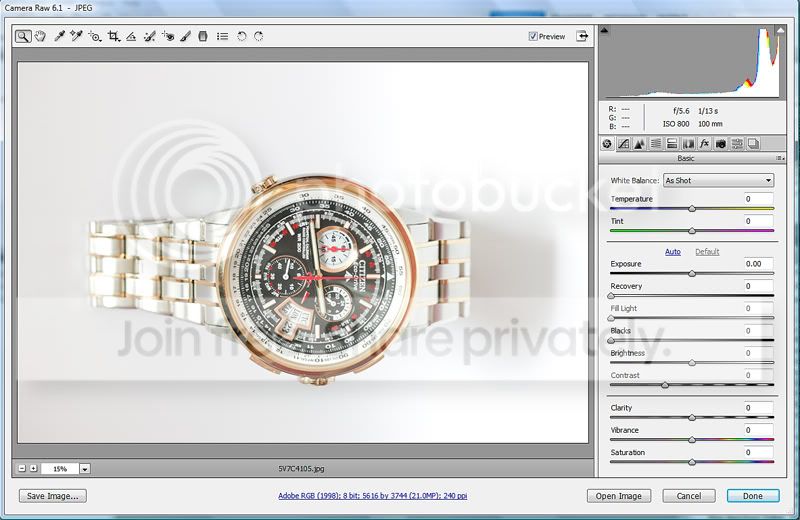800x520 pixels.
Task: Pick the White Balance eyedropper tool
Action: 59,36
